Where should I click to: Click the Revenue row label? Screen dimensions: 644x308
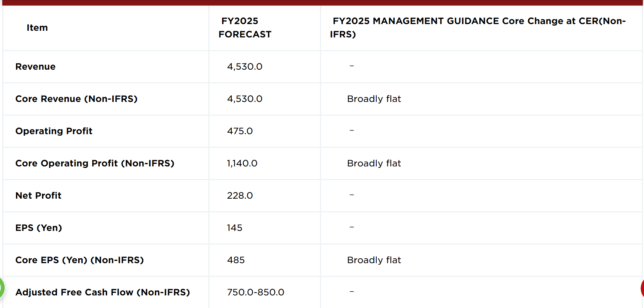36,67
